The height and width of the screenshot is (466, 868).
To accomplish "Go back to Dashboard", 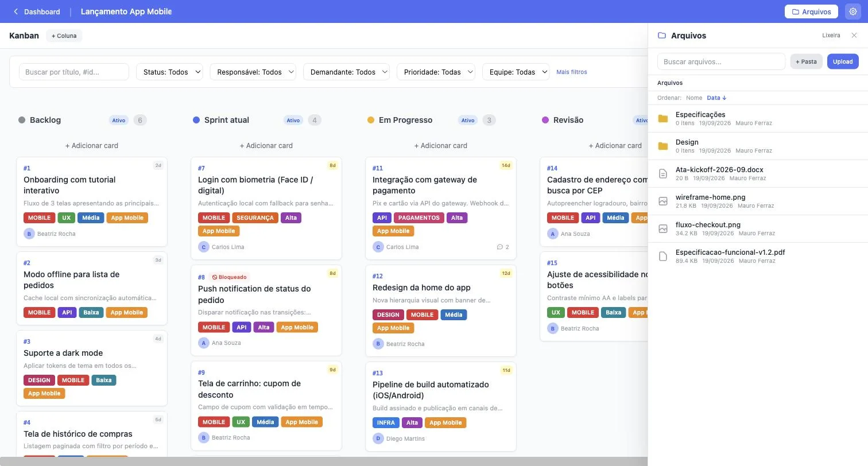I will 37,11.
